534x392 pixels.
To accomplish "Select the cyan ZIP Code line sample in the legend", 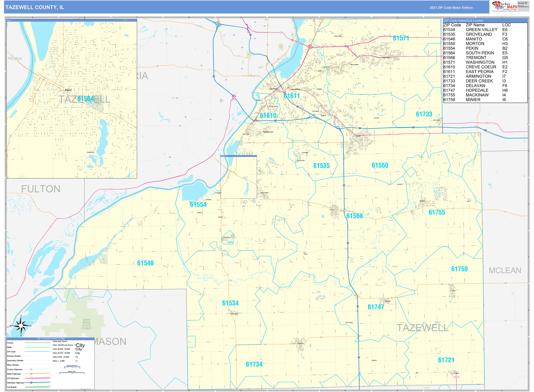I will coord(38,352).
